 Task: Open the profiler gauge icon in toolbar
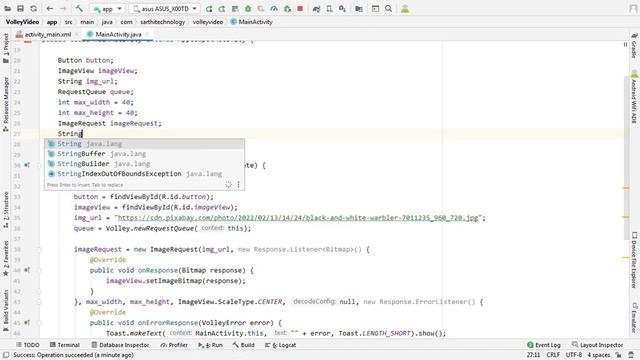point(274,9)
